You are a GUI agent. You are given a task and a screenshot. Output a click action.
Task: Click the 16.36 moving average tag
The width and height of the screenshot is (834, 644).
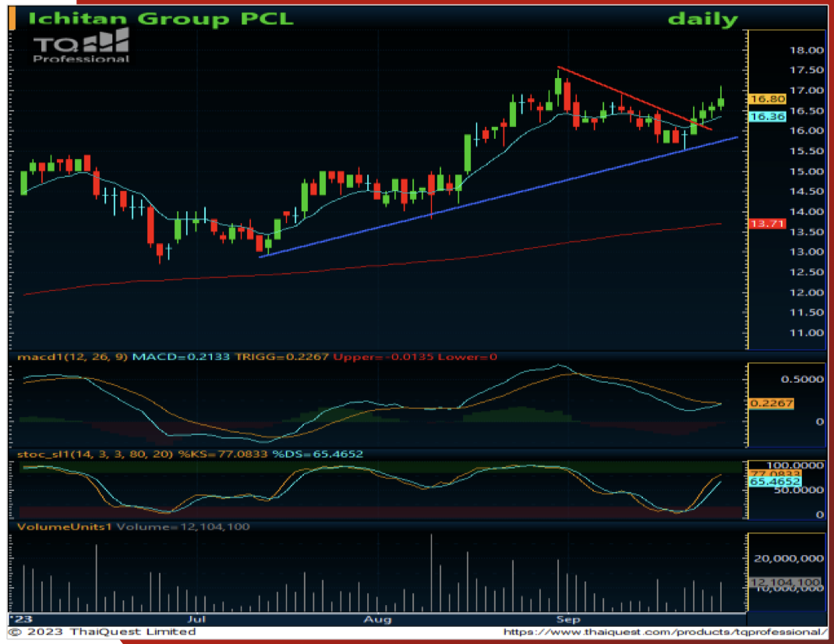coord(768,116)
